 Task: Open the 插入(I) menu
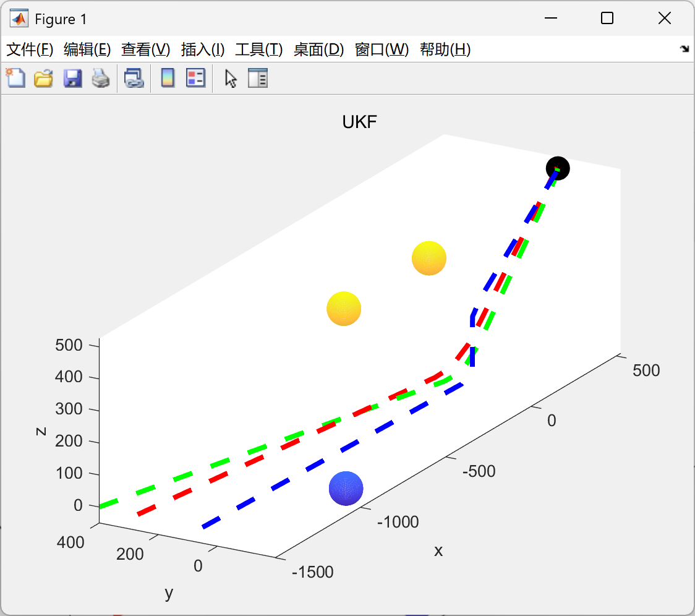tap(203, 49)
